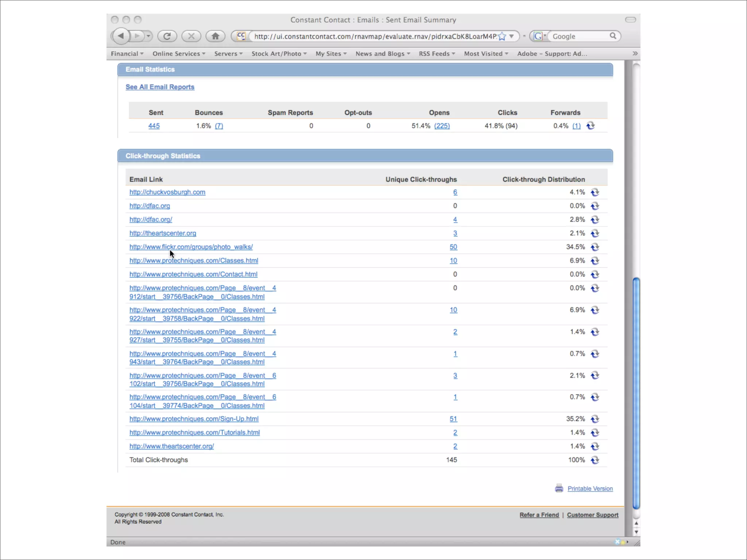Click refresh icon beside flickr photo_walks row
Viewport: 747px width, 560px height.
[x=595, y=247]
